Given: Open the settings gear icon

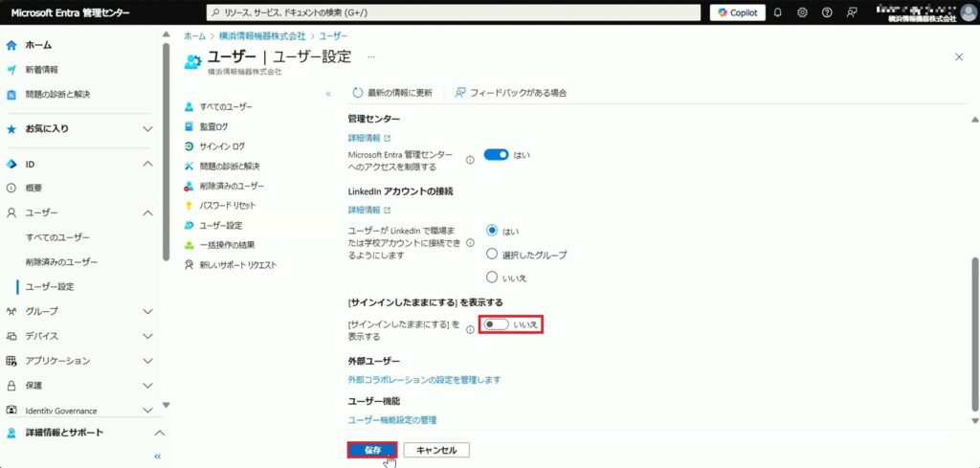Looking at the screenshot, I should (x=803, y=12).
